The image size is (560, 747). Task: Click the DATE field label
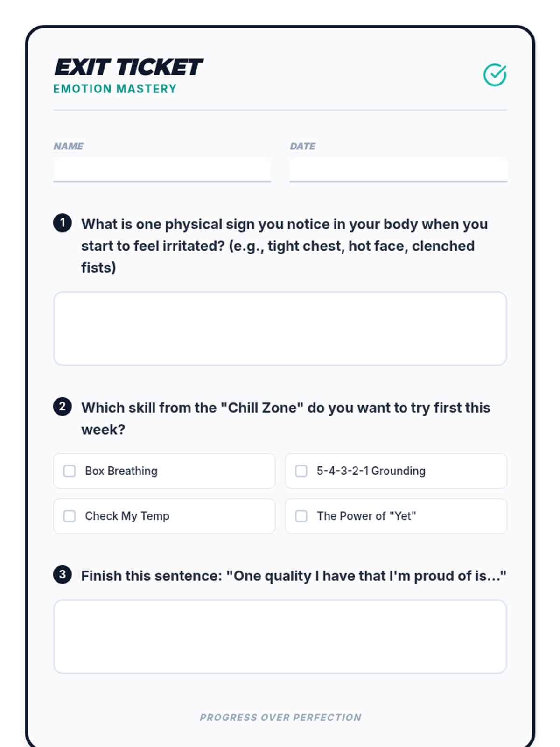tap(302, 146)
